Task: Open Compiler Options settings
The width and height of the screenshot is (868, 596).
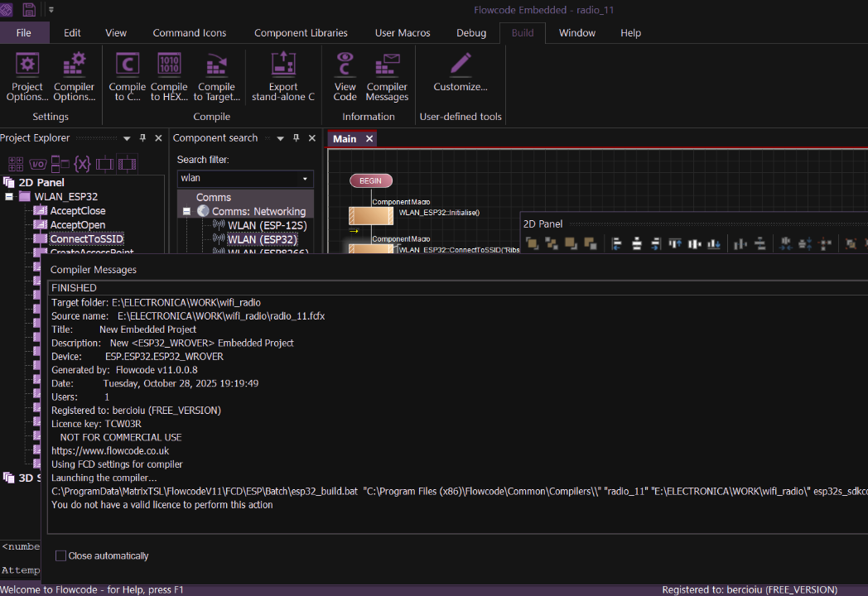Action: tap(74, 76)
